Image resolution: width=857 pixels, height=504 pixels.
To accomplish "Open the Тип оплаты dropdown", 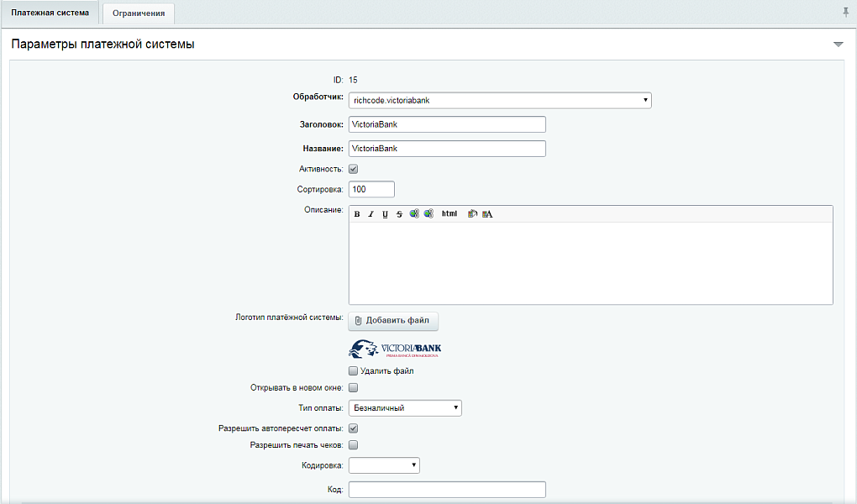I will pyautogui.click(x=405, y=408).
